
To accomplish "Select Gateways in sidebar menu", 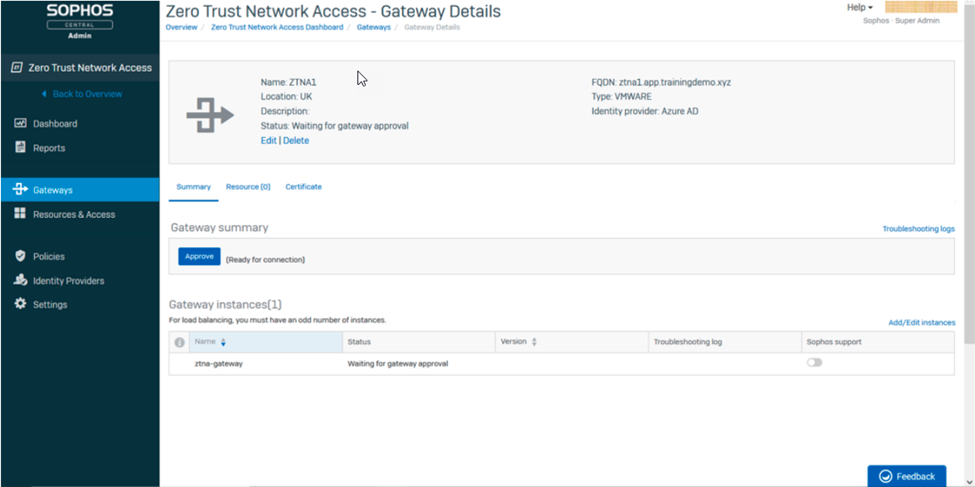I will (x=80, y=190).
